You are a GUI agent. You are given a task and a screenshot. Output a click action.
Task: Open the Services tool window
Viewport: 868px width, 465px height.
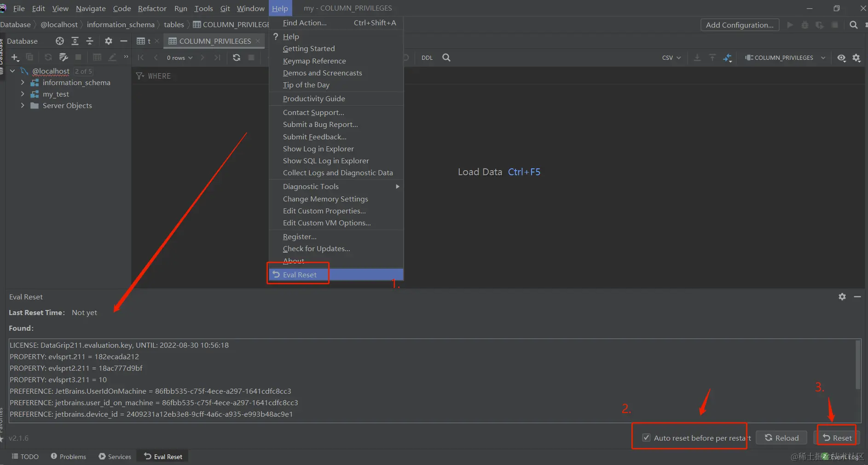pos(115,457)
